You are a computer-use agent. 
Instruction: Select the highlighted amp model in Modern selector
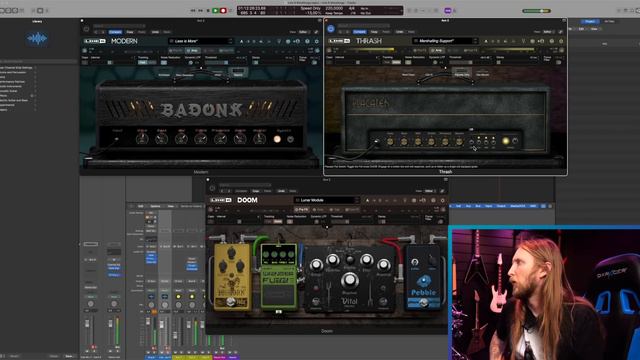click(238, 73)
